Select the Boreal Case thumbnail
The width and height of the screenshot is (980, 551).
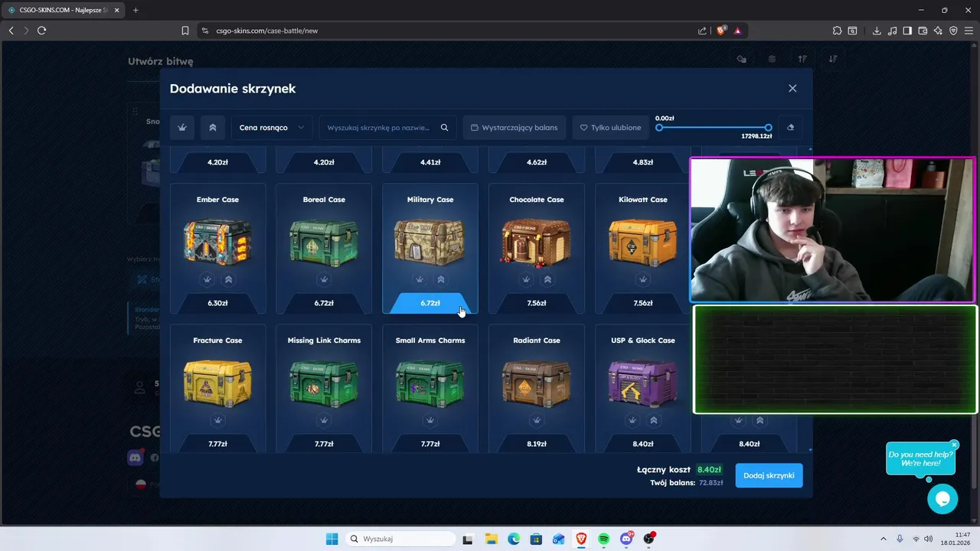pos(324,242)
